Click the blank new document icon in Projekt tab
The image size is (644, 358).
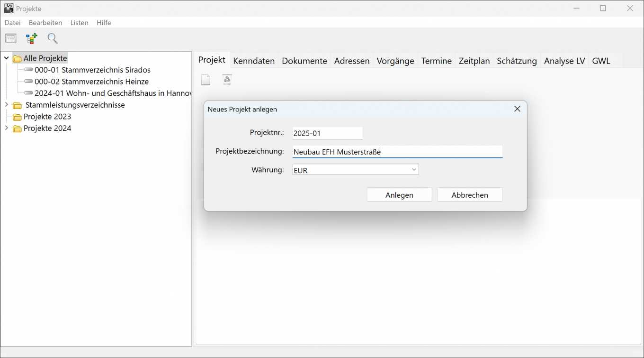pos(206,80)
